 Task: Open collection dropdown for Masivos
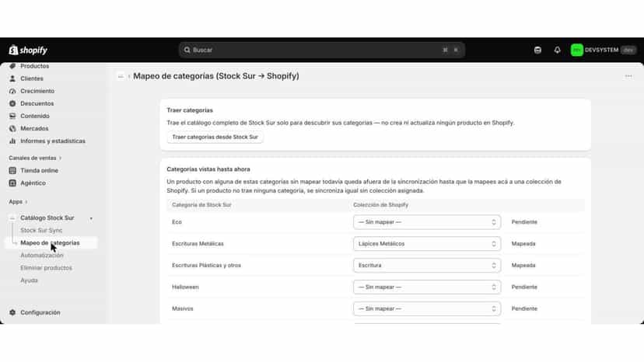(427, 308)
